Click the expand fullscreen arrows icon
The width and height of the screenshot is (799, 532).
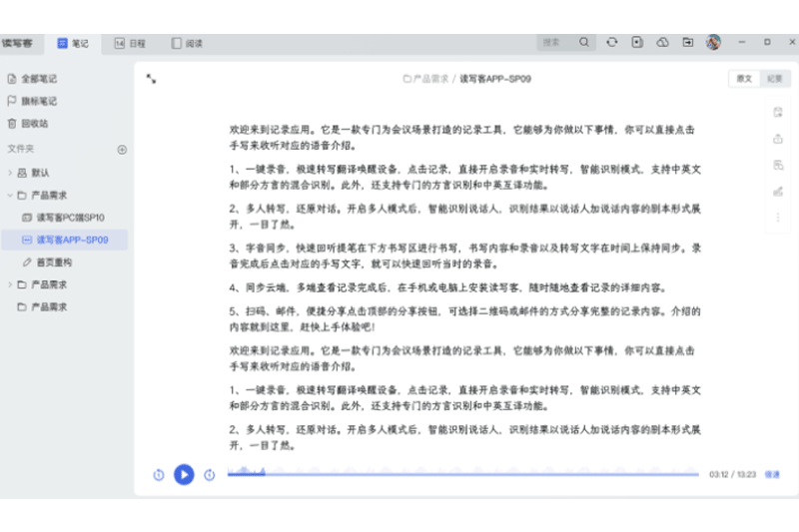(151, 78)
